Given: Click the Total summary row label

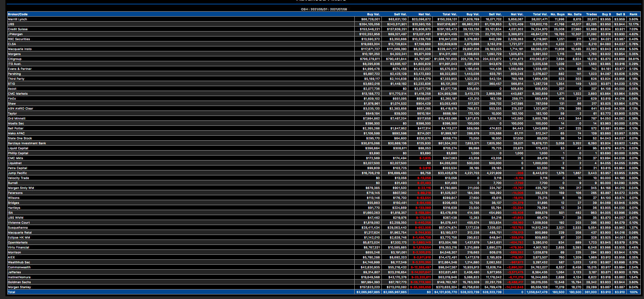Looking at the screenshot, I should tap(12, 292).
